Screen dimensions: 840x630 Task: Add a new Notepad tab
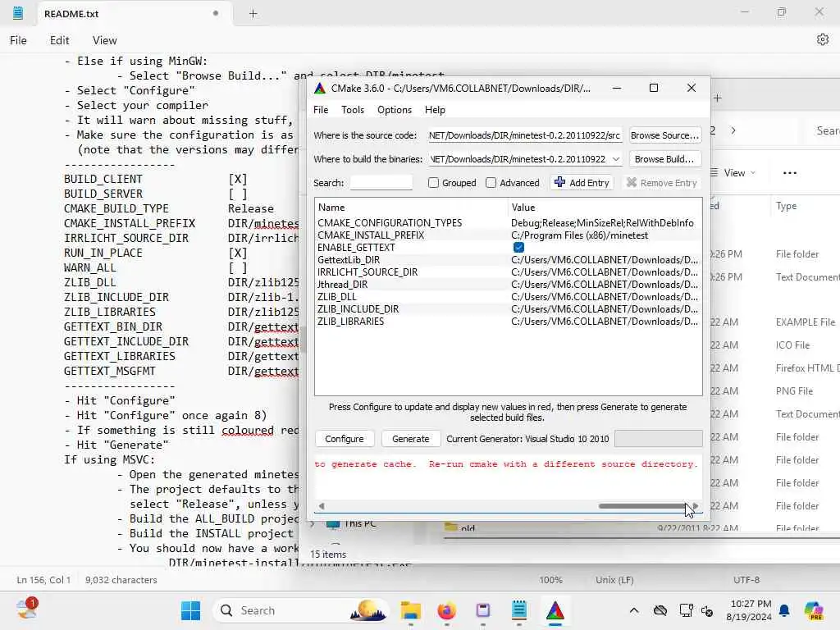tap(253, 14)
